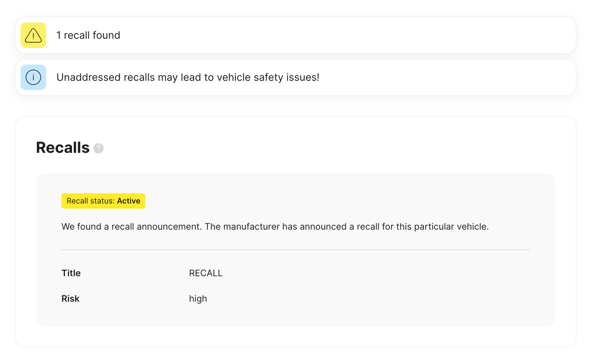Click the exclamation mark inside the yellow triangle
The height and width of the screenshot is (364, 589).
tap(33, 36)
